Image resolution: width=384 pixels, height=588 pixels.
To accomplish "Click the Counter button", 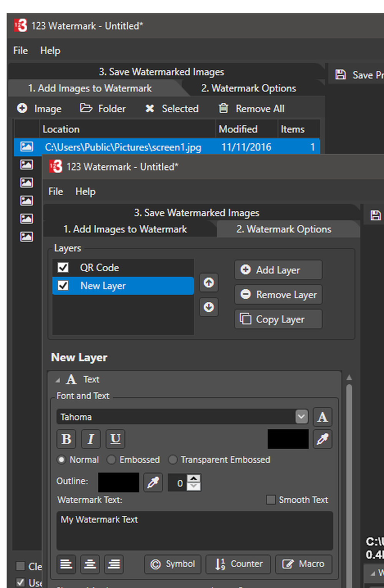I will pos(238,564).
